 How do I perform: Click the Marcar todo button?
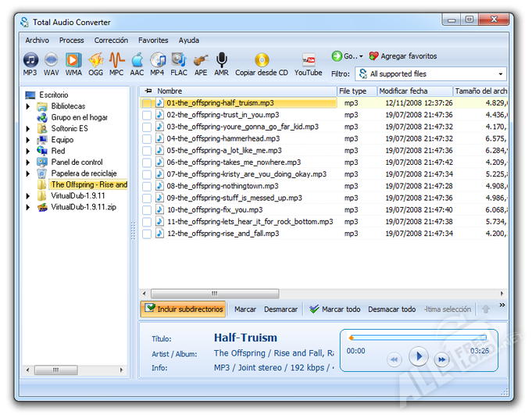(334, 309)
